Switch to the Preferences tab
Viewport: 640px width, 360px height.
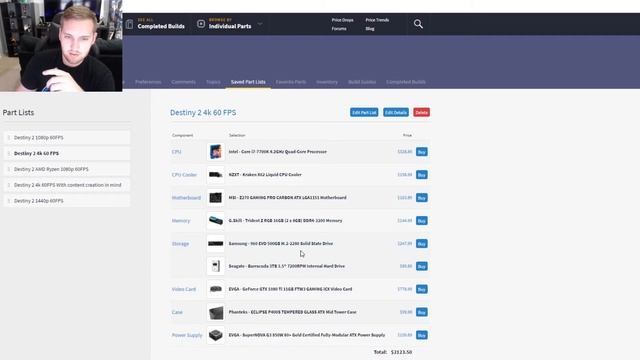tap(148, 82)
